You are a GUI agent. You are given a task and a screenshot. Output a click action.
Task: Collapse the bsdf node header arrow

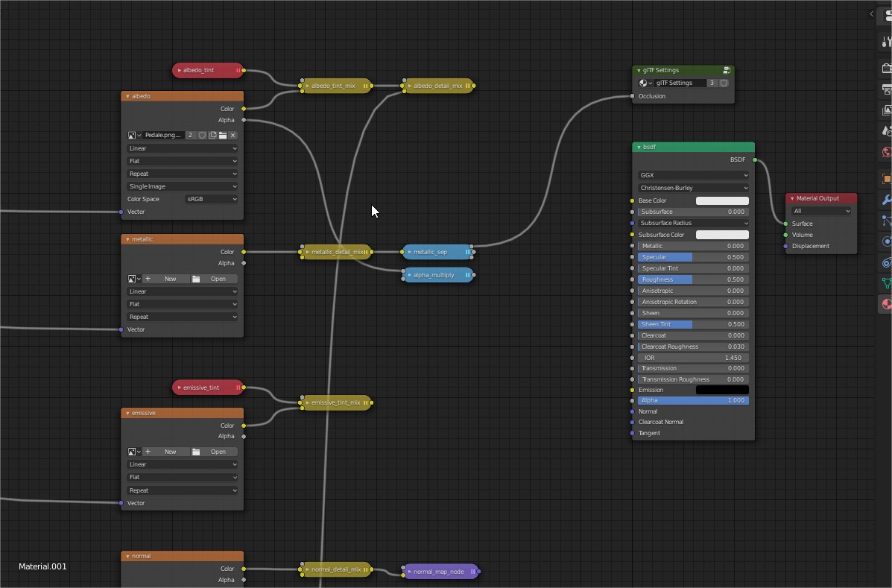point(639,147)
